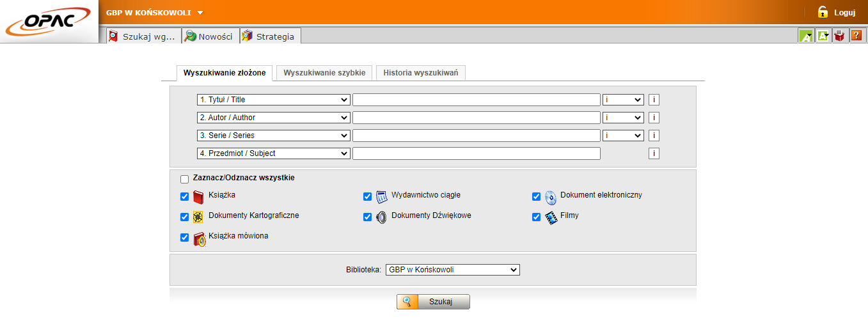Viewport: 868px width, 335px height.
Task: Click the info button beside Subject row
Action: 654,153
